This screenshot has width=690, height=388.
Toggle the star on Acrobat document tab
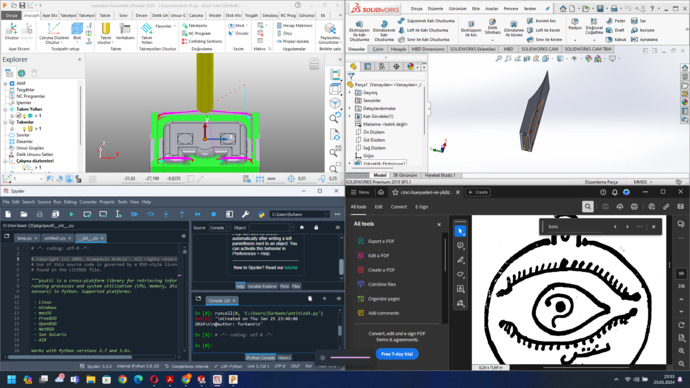(395, 192)
